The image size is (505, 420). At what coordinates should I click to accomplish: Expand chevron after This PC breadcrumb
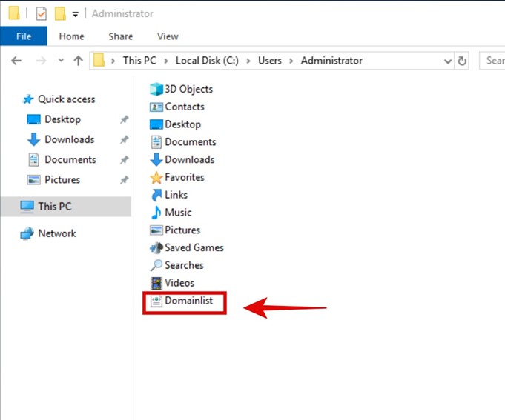point(166,61)
